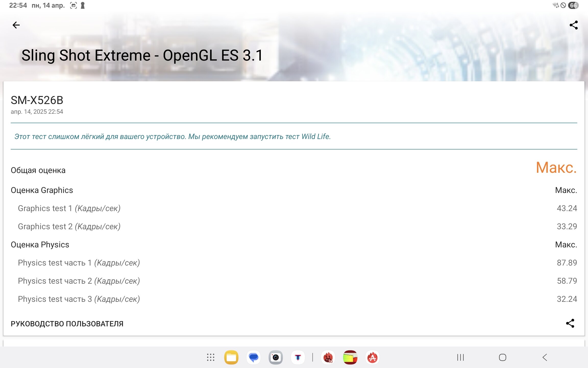The height and width of the screenshot is (368, 588).
Task: Tap the Home navigation button
Action: [x=503, y=357]
